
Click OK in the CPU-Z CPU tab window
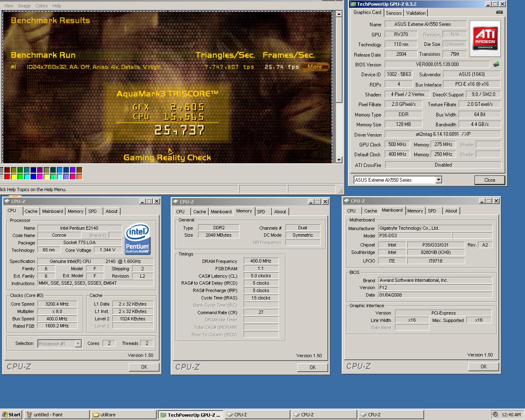(144, 367)
